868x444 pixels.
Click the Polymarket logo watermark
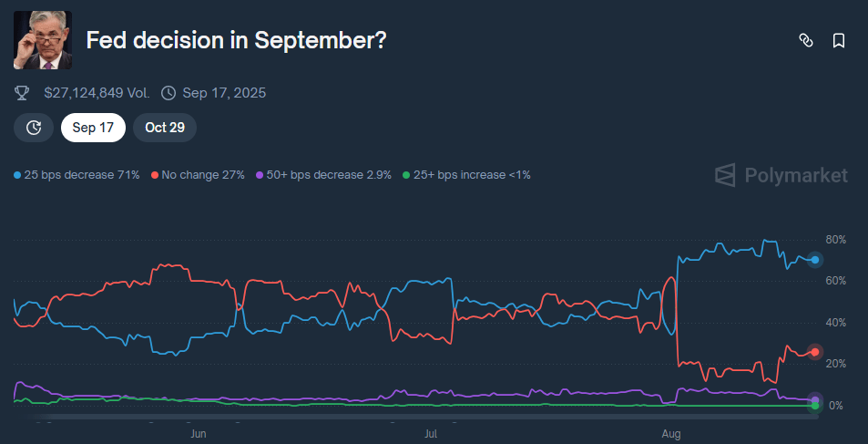point(781,175)
